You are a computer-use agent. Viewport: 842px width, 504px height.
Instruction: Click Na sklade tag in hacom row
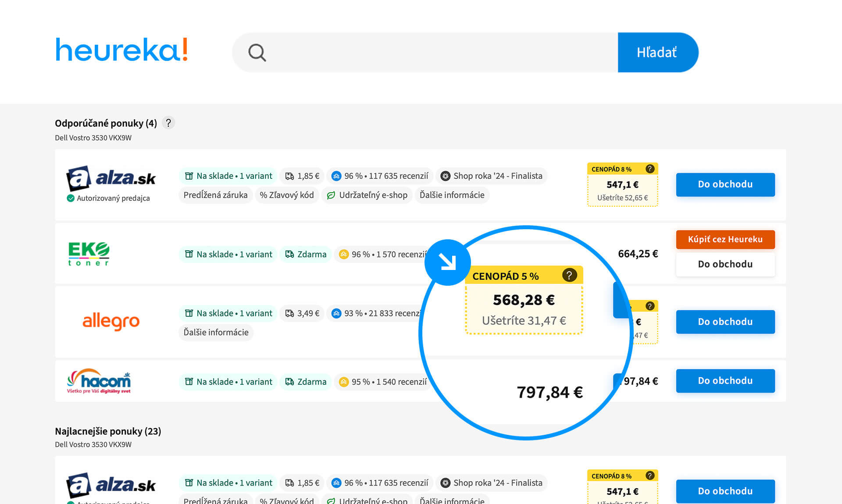pos(228,382)
